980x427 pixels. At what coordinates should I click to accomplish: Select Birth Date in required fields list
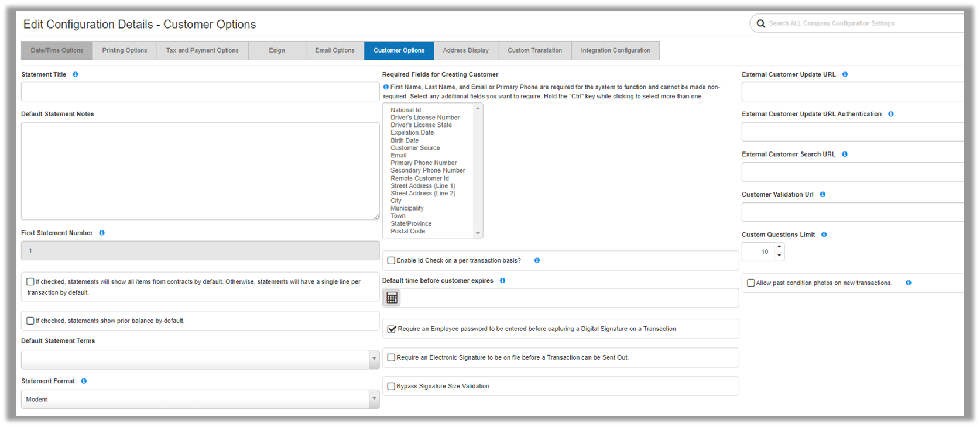click(405, 140)
